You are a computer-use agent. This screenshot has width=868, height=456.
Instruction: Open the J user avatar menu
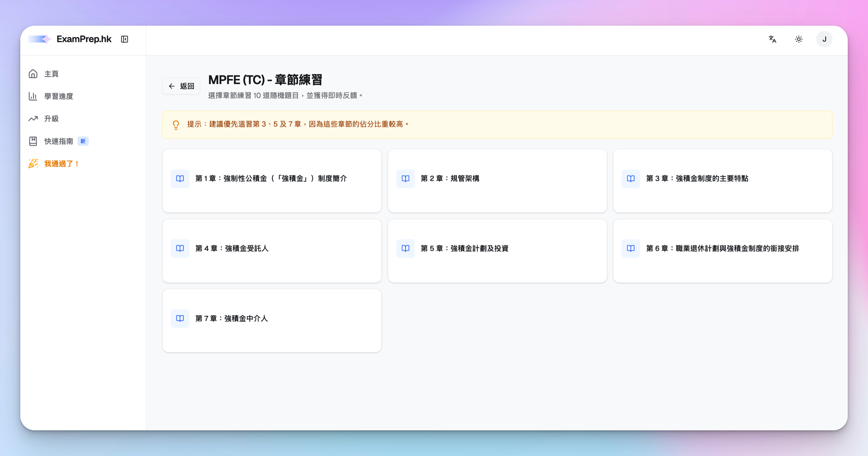pyautogui.click(x=824, y=39)
